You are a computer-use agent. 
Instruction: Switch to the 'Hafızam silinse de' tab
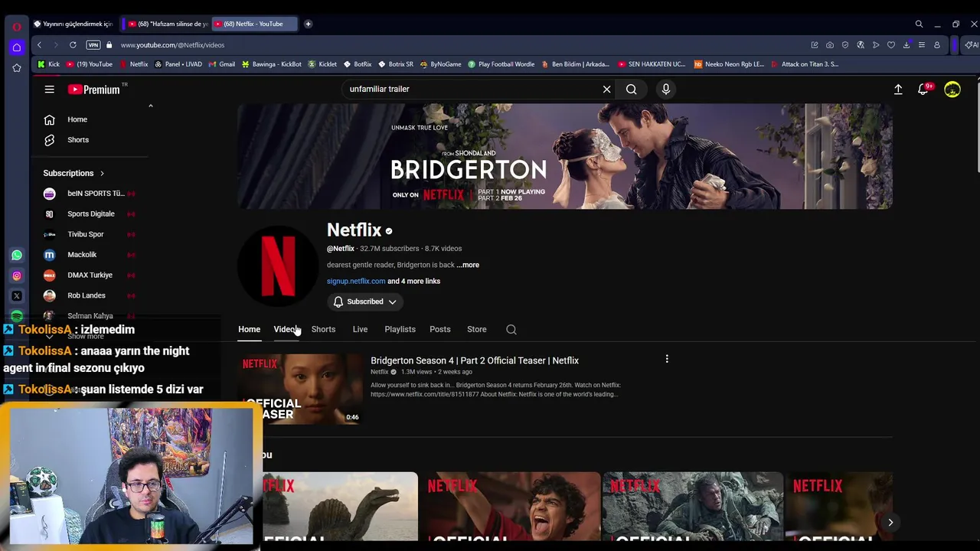167,24
